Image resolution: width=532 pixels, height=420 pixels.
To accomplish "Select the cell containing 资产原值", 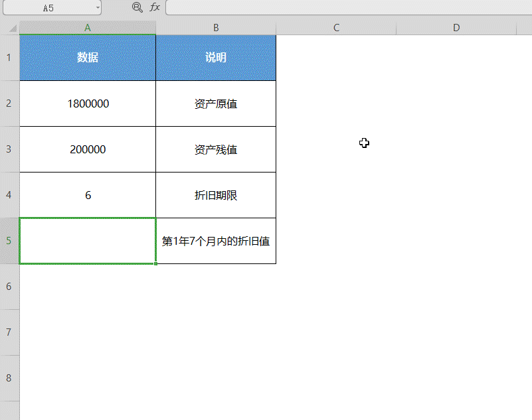I will (216, 104).
